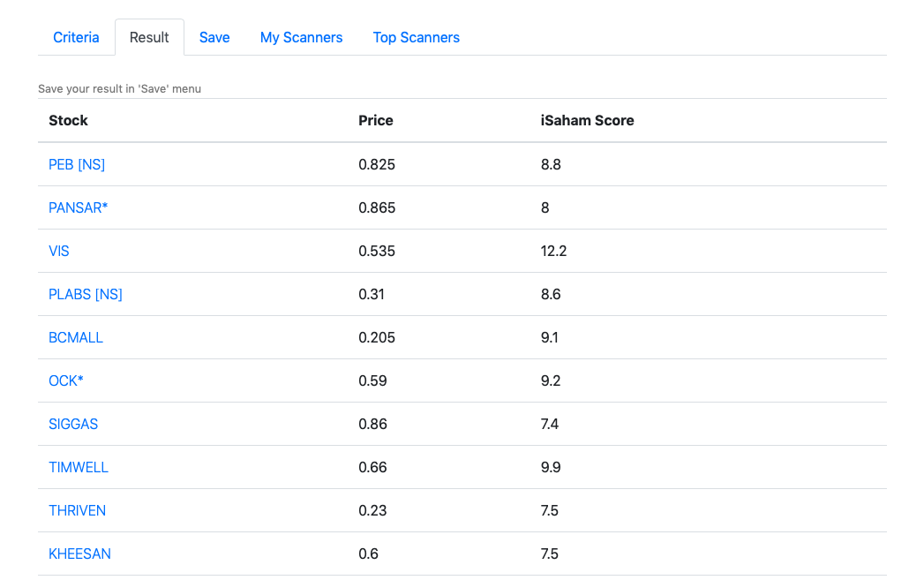Viewport: 924px width, 580px height.
Task: Click the Price column header
Action: pyautogui.click(x=376, y=120)
